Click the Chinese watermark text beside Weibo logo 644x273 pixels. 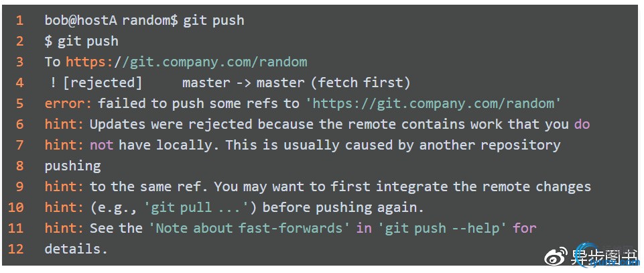tap(603, 257)
